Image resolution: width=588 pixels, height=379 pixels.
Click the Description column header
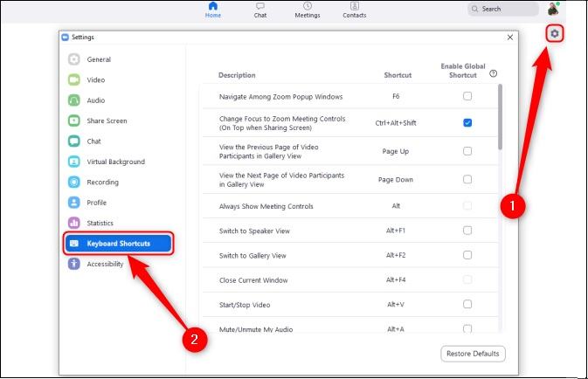[237, 75]
